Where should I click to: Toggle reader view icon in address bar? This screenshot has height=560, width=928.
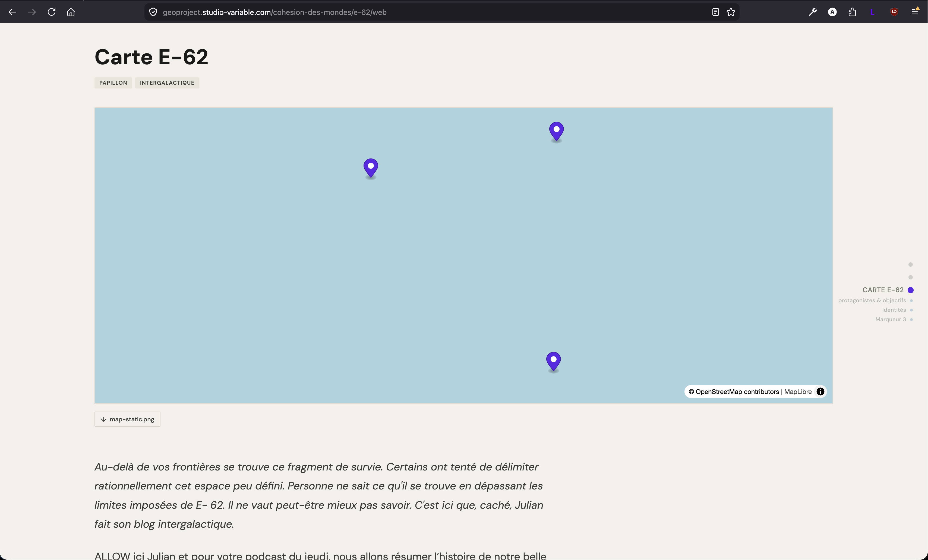coord(715,12)
